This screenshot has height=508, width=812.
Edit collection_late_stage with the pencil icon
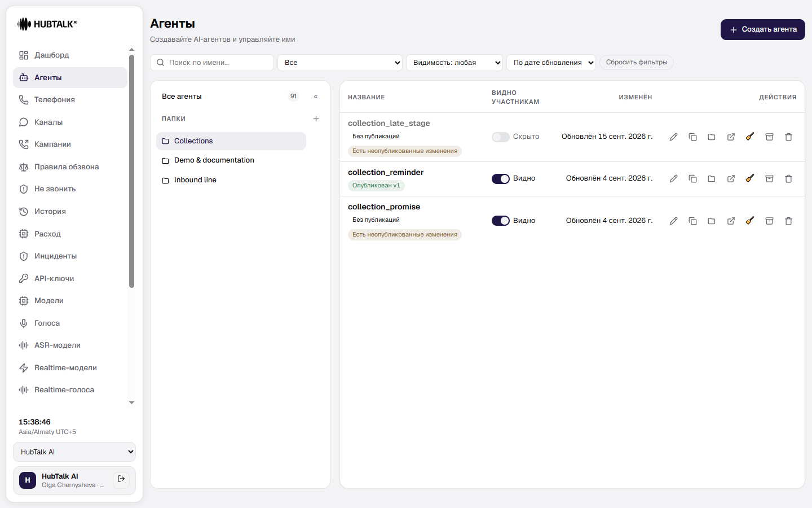[673, 137]
